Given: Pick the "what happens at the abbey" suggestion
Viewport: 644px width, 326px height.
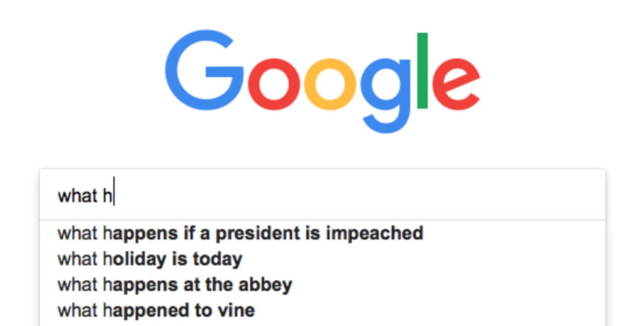Looking at the screenshot, I should tap(323, 285).
